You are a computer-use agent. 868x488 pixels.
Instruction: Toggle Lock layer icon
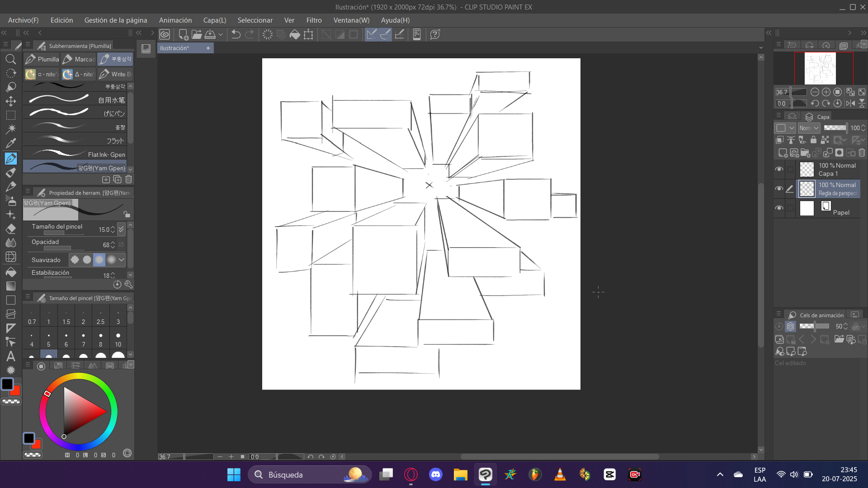[813, 140]
